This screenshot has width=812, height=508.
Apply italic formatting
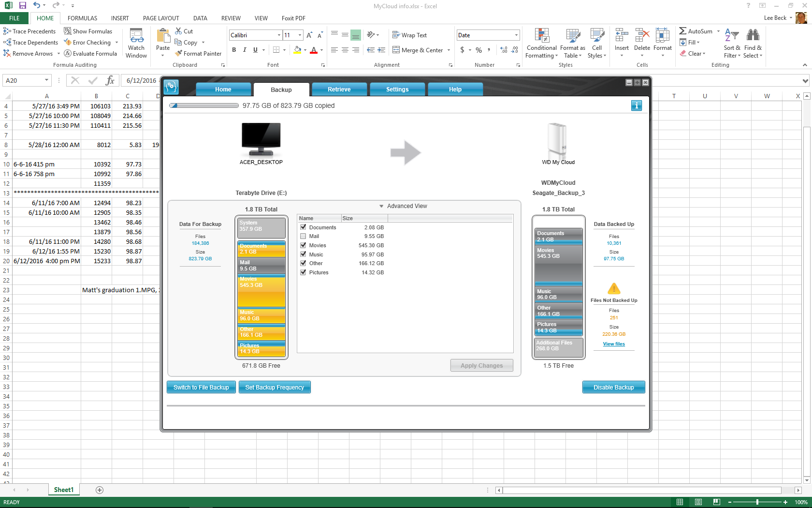(245, 50)
